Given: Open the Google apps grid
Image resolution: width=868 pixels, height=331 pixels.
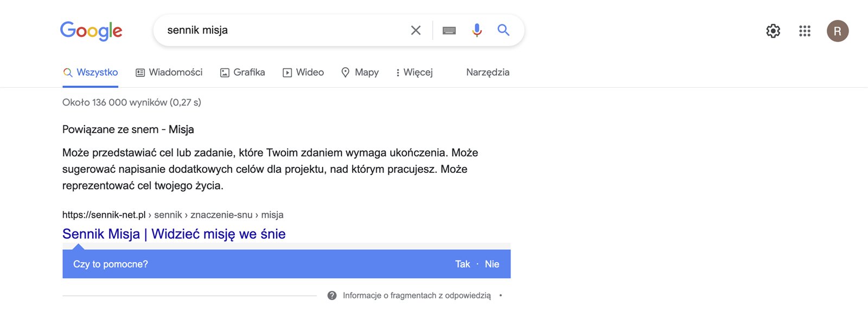Looking at the screenshot, I should (x=805, y=31).
